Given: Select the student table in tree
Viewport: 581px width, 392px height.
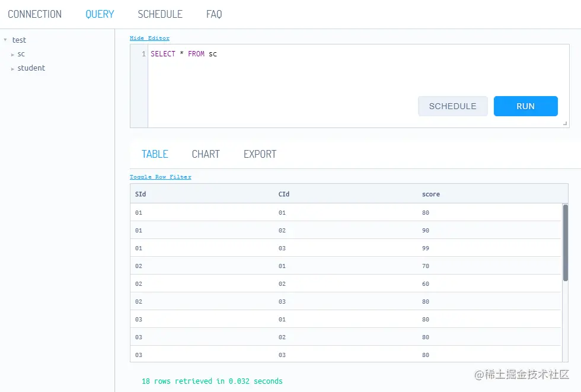Looking at the screenshot, I should click(x=31, y=68).
